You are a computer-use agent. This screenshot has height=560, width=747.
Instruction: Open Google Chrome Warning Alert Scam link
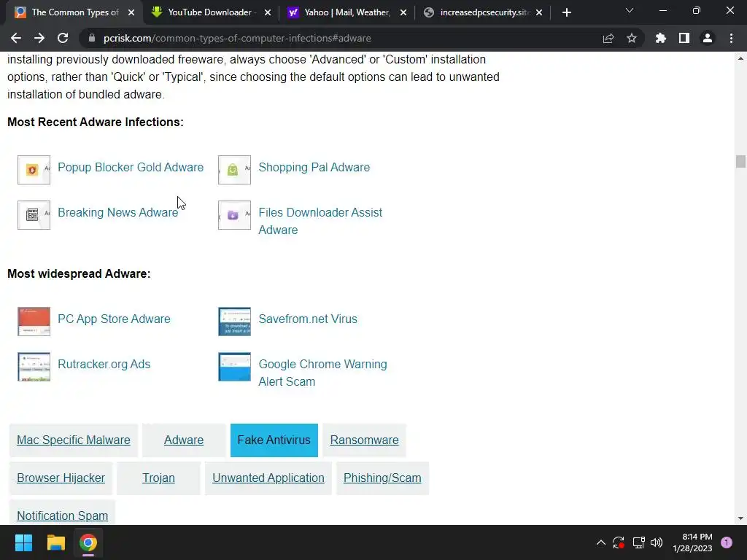pyautogui.click(x=322, y=373)
